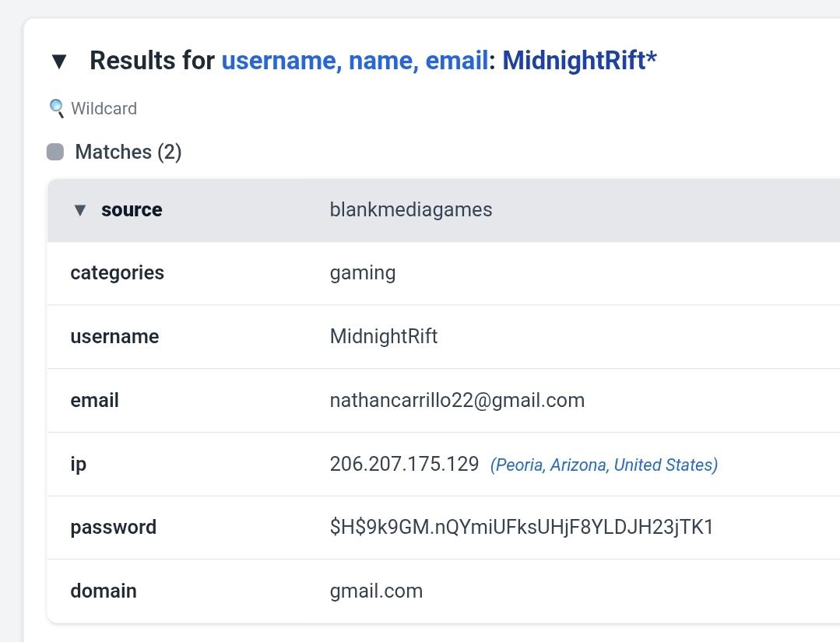The image size is (840, 642).
Task: Click the 'username, name, email' link
Action: click(x=355, y=61)
